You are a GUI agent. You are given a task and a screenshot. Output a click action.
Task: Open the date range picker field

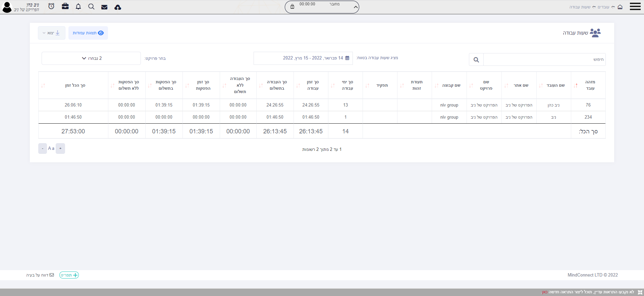[303, 58]
